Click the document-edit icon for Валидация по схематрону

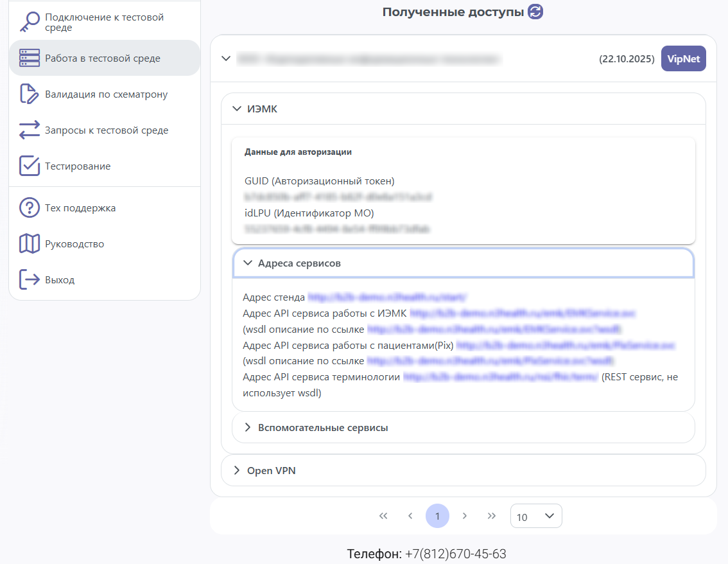tap(30, 94)
